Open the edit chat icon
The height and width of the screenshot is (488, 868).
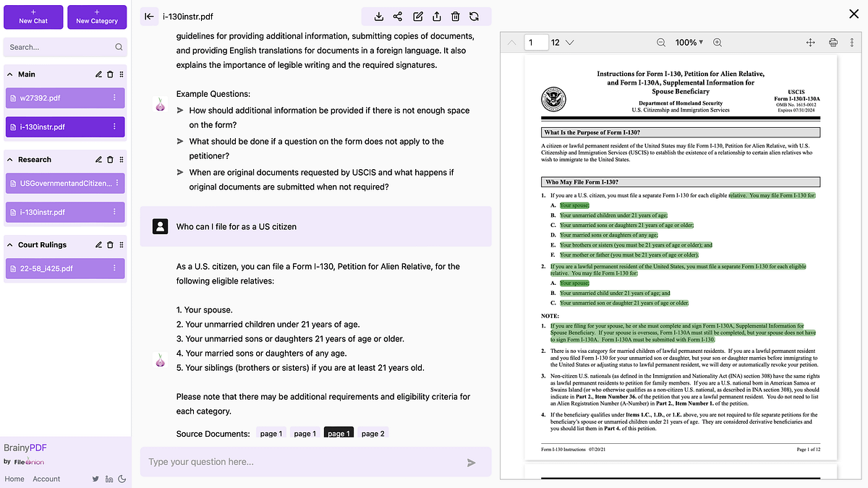[417, 16]
